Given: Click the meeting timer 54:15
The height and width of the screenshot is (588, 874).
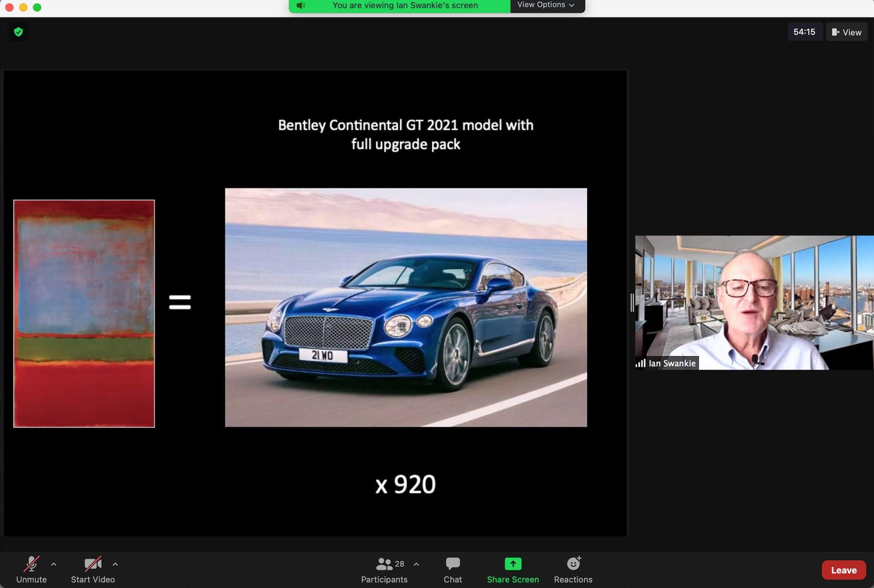Looking at the screenshot, I should coord(804,32).
